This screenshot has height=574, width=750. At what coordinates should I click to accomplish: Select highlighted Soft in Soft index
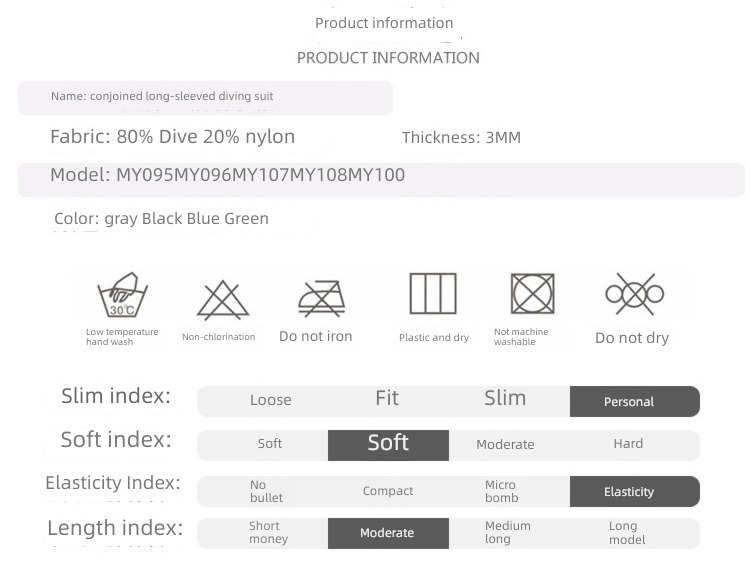388,445
